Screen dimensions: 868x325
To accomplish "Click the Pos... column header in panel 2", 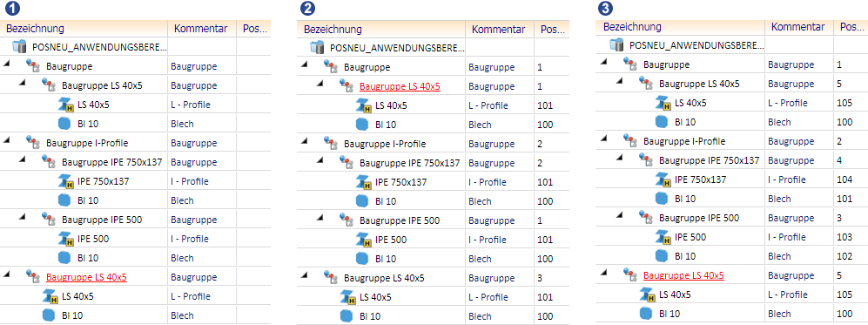I will point(552,30).
